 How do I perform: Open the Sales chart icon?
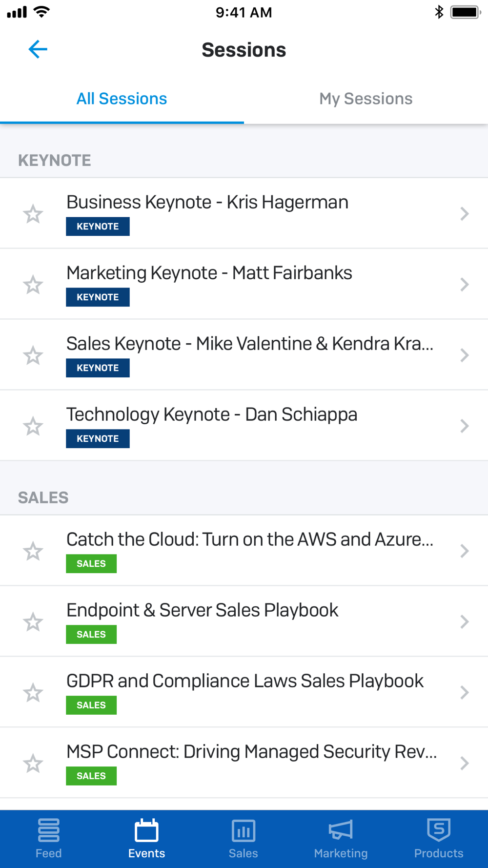tap(244, 830)
